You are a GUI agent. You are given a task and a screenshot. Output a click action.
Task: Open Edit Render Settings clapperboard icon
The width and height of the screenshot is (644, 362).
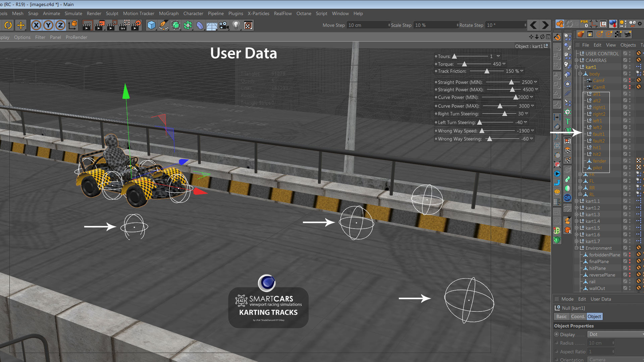pyautogui.click(x=136, y=25)
